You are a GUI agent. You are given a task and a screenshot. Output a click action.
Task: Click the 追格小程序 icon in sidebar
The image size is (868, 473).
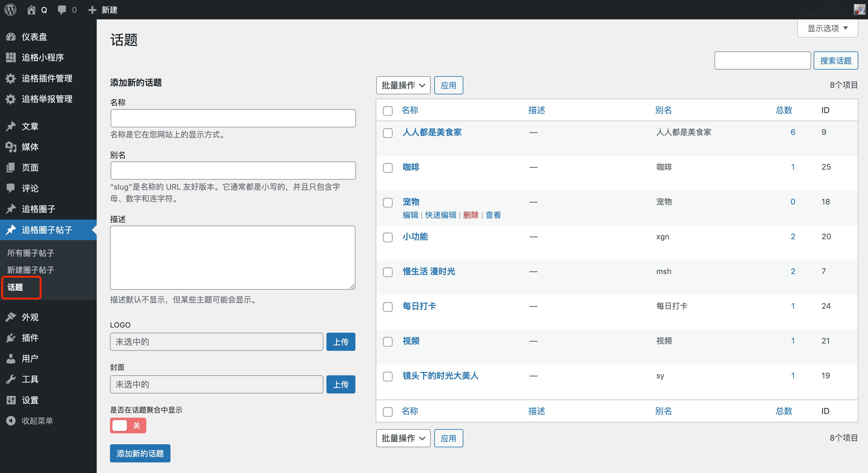(x=11, y=57)
